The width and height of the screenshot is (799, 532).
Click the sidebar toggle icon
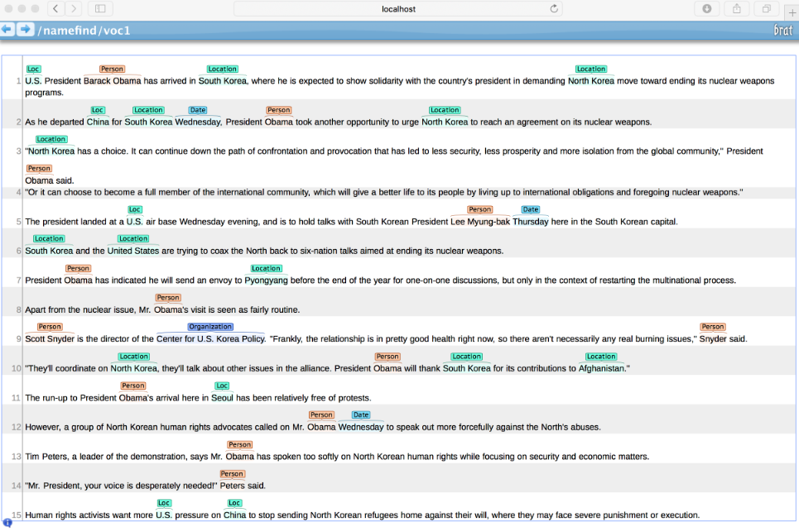pos(99,9)
